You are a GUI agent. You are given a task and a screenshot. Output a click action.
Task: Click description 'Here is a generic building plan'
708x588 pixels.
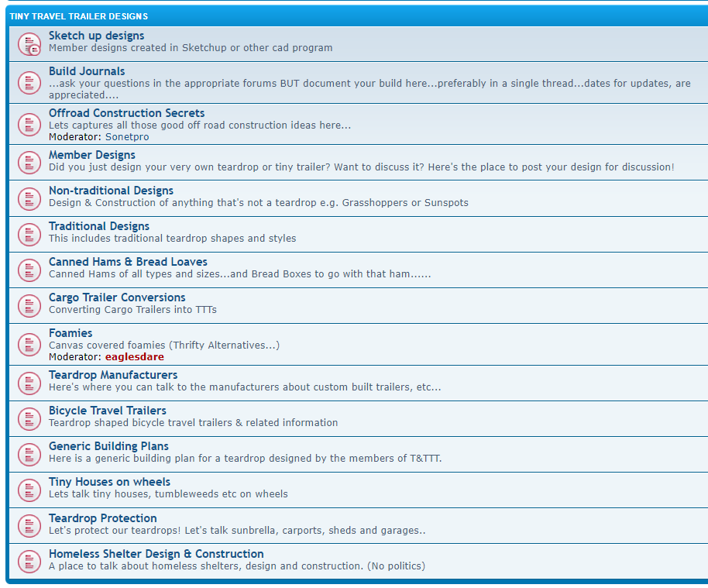click(246, 459)
